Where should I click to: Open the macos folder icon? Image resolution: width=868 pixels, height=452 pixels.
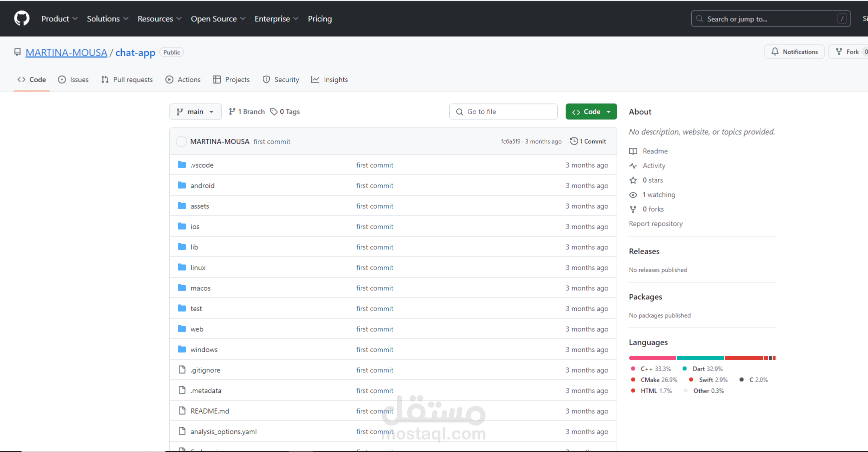(x=182, y=287)
